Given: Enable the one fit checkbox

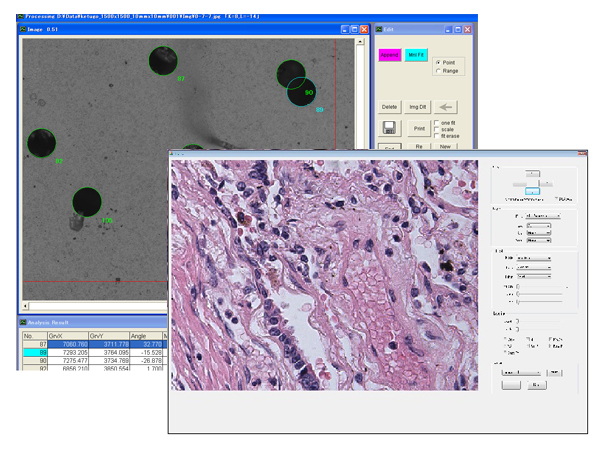Looking at the screenshot, I should tap(437, 123).
